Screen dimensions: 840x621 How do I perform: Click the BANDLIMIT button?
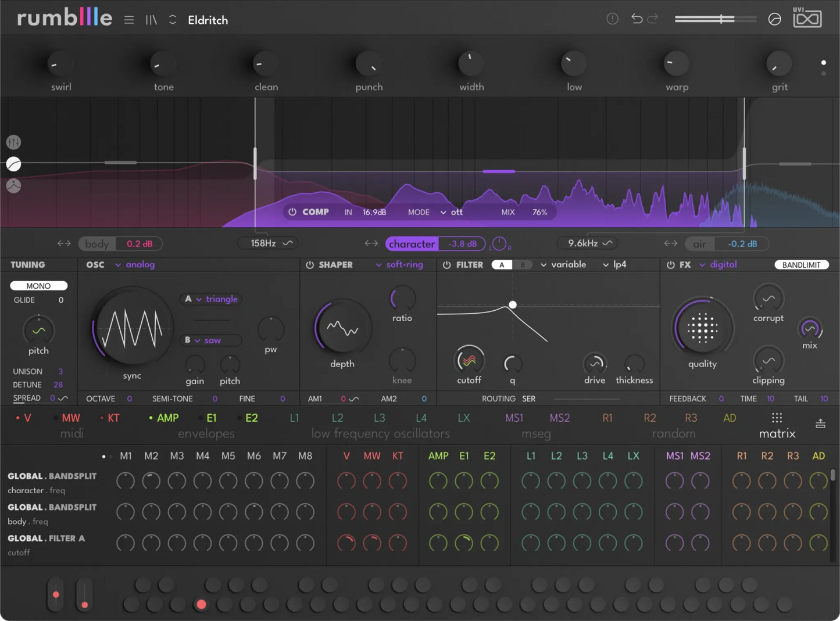click(x=801, y=265)
